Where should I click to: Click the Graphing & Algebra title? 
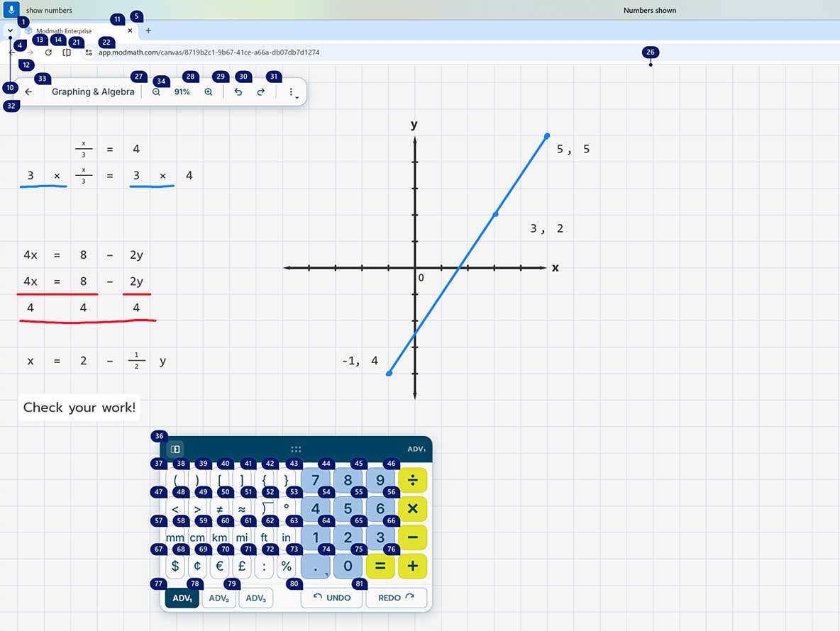[93, 92]
